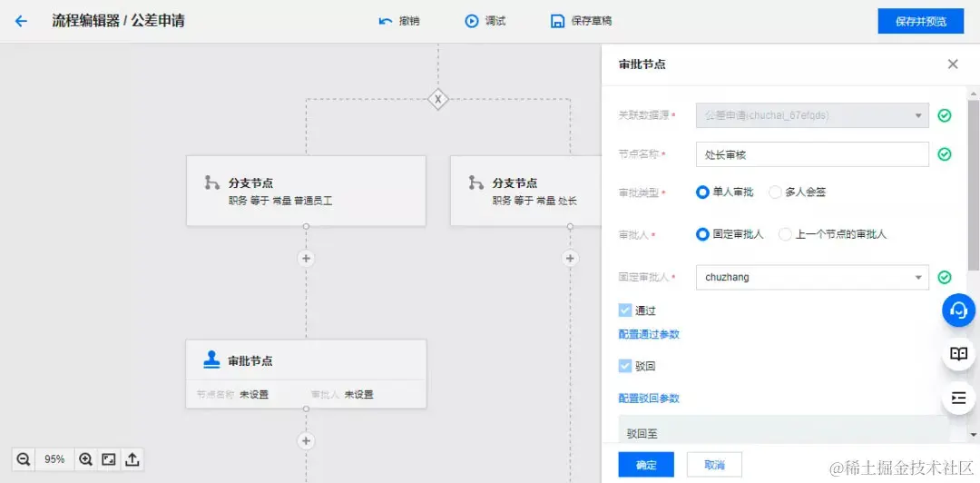The height and width of the screenshot is (483, 980).
Task: Go back using the left arrow icon
Action: [x=21, y=21]
